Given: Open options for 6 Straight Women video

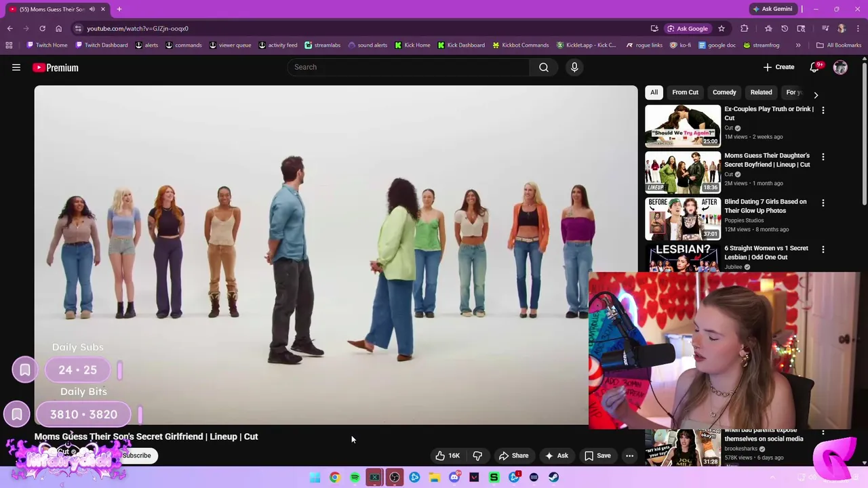Looking at the screenshot, I should (x=823, y=249).
